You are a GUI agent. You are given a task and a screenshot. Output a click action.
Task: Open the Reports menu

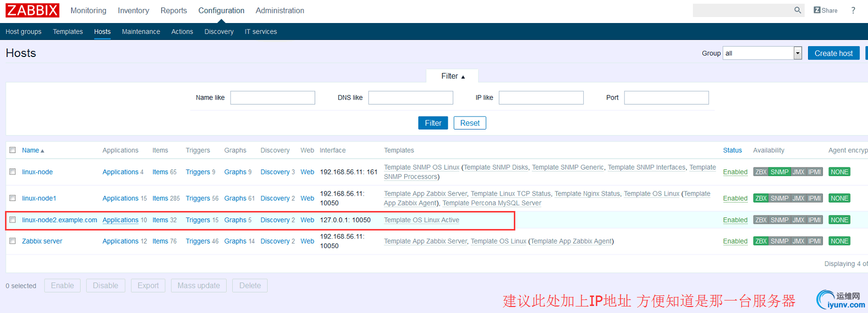click(x=174, y=10)
